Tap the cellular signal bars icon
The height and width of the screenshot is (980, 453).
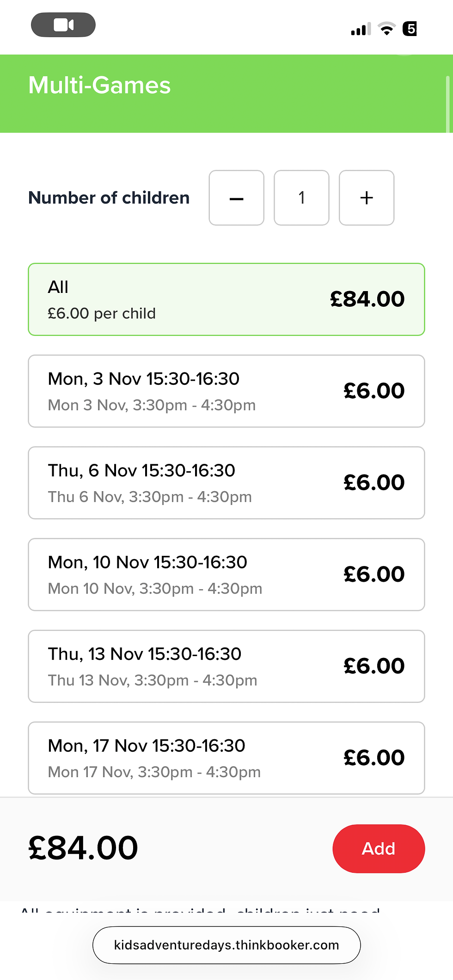point(361,29)
